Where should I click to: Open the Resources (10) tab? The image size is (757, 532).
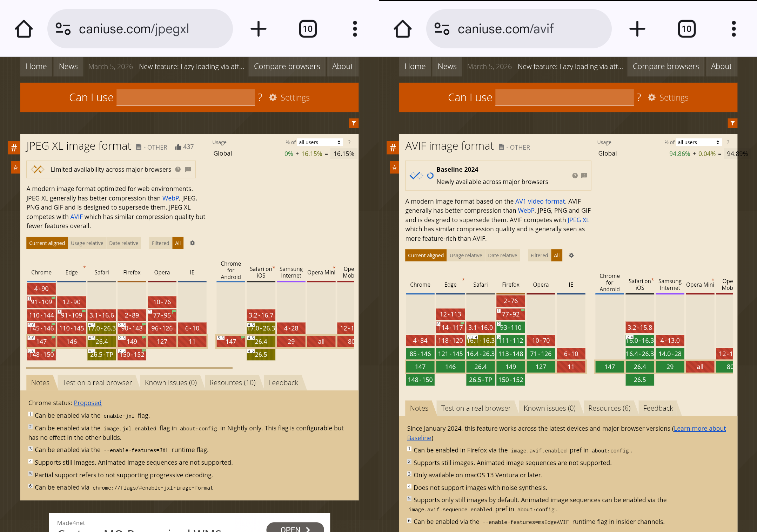click(232, 383)
